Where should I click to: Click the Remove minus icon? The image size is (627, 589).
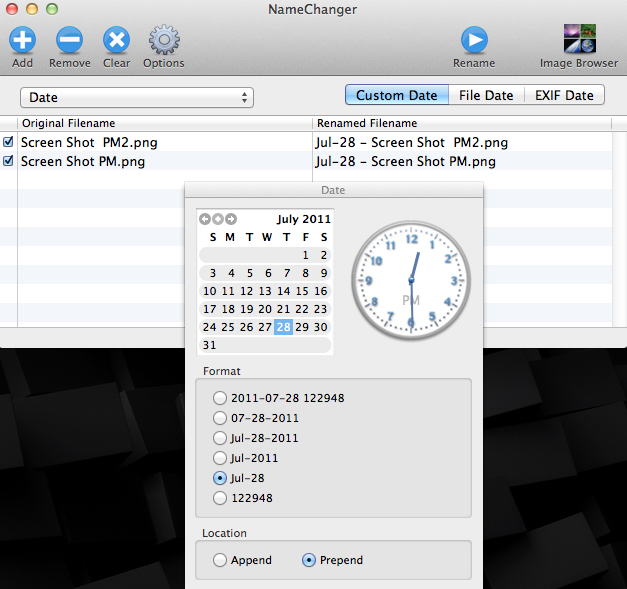tap(70, 40)
